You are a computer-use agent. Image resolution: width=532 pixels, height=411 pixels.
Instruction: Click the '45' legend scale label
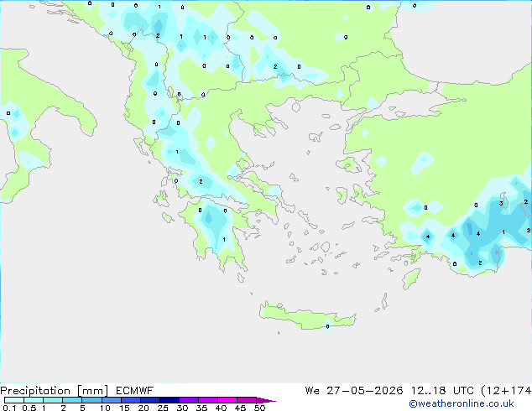click(x=241, y=408)
